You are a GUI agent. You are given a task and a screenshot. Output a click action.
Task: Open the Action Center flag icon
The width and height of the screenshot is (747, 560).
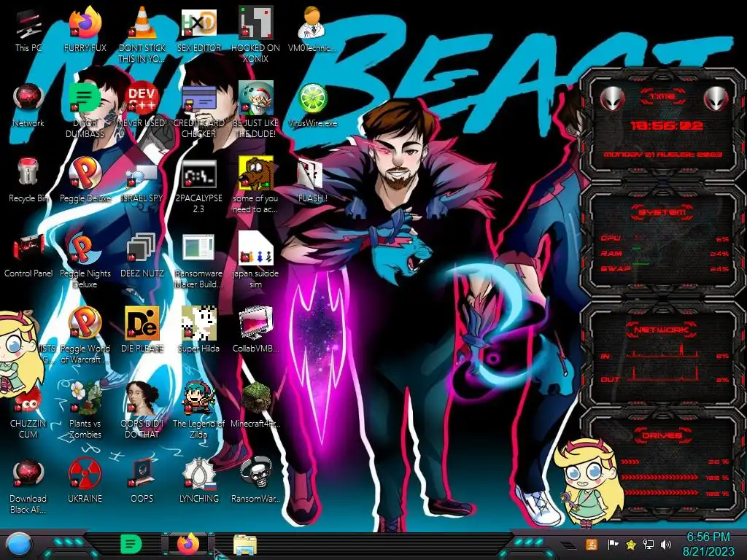point(612,544)
